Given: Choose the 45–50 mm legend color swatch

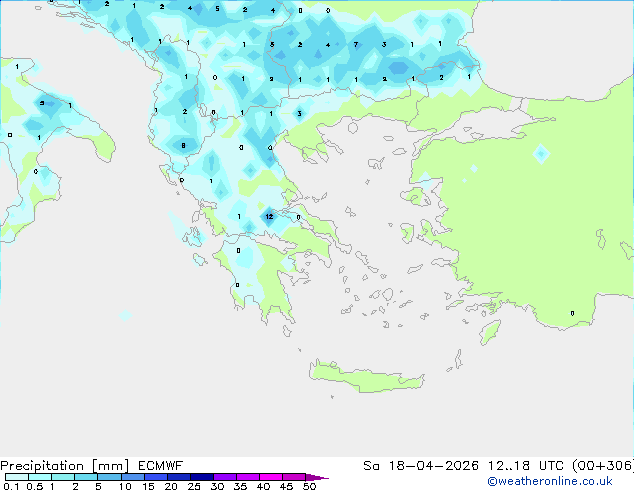Looking at the screenshot, I should coord(294,477).
